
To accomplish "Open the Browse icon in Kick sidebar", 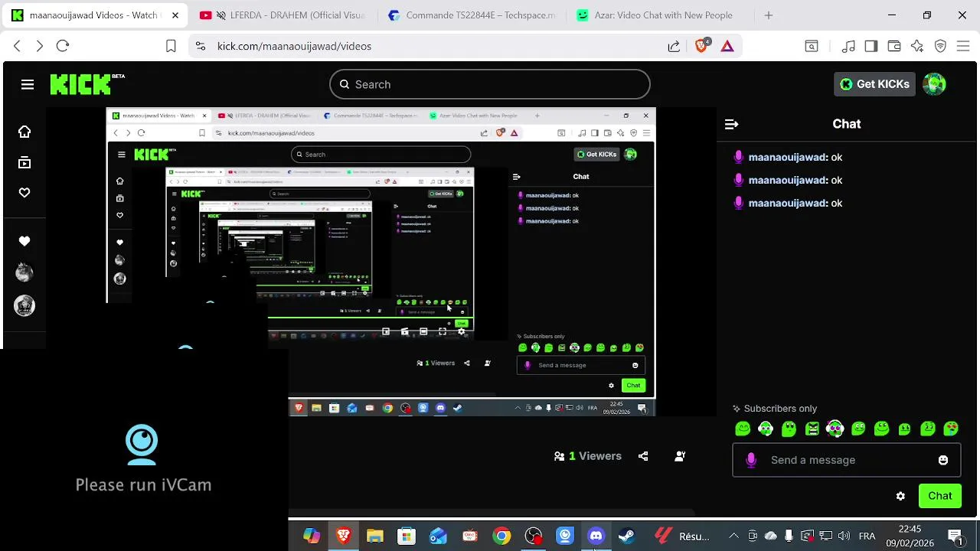I will pos(24,162).
